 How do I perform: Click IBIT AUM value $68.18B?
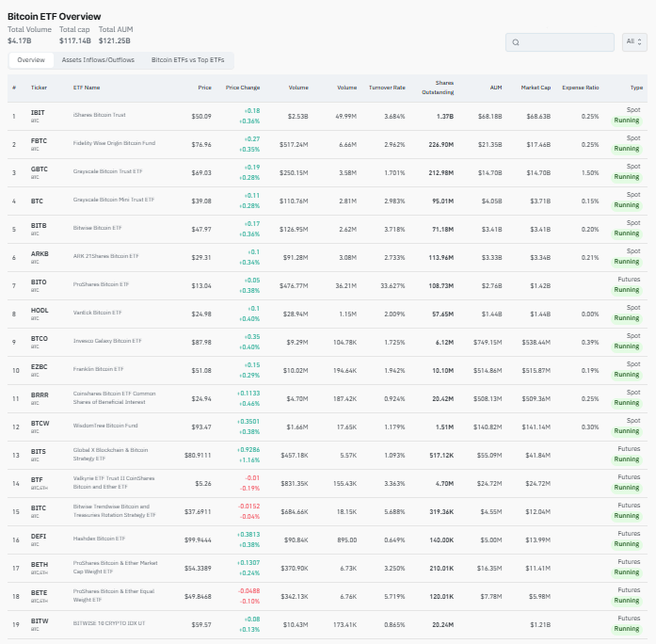[490, 117]
